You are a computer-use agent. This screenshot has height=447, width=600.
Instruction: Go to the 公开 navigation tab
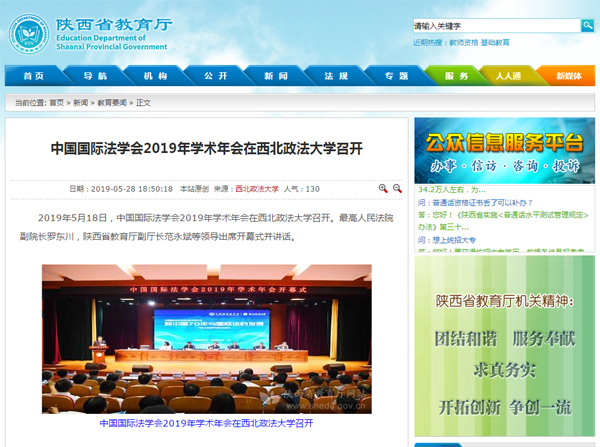point(215,76)
